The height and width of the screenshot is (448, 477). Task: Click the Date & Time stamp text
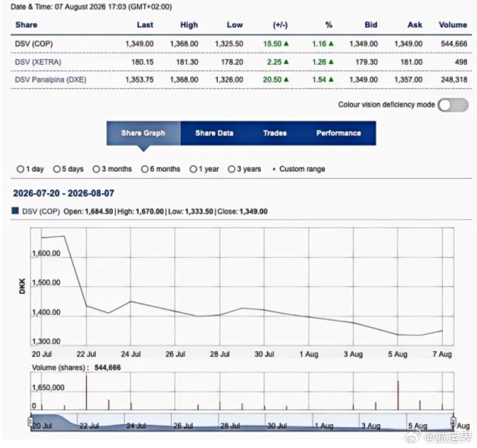[91, 6]
